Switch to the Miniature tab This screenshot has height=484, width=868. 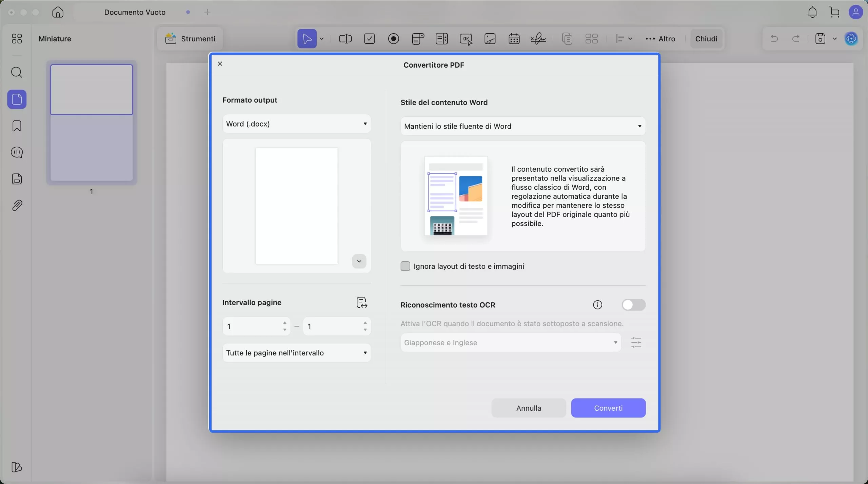[55, 38]
